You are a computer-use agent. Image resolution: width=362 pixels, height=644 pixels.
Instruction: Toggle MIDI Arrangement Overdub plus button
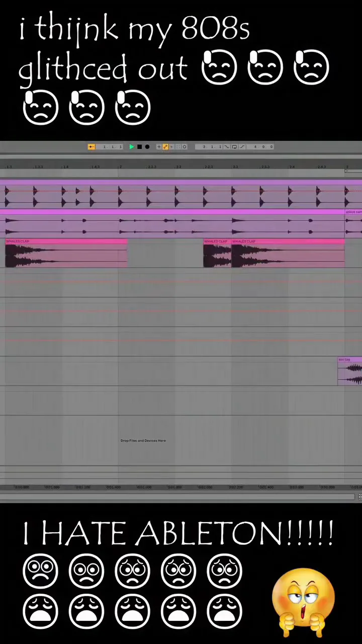pos(159,147)
